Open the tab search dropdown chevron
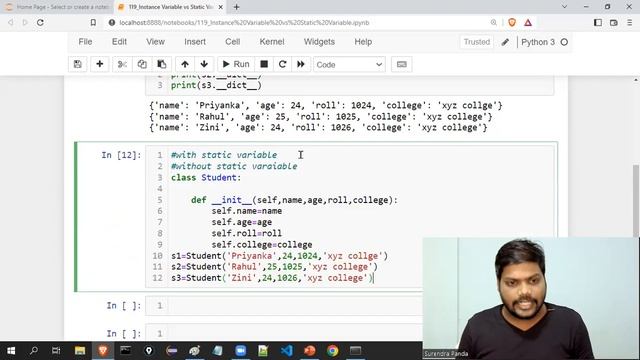 (x=564, y=7)
